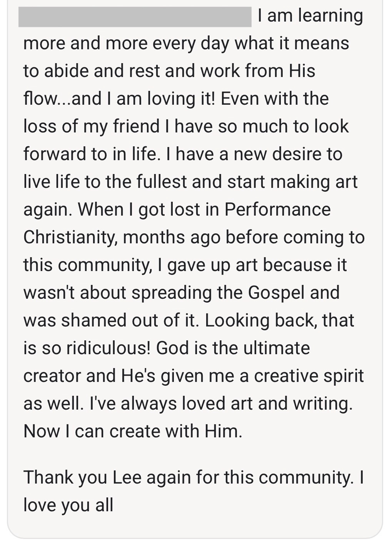Screen dimensions: 392x544
Task: Click the words 'forward to in life.'
Action: tap(91, 154)
